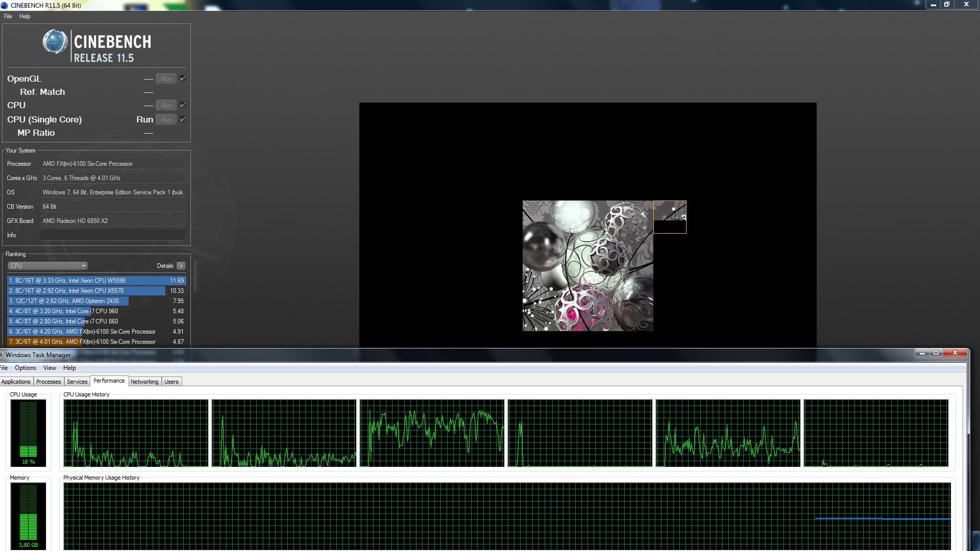Close the Windows Task Manager window
The height and width of the screenshot is (551, 980).
[x=955, y=353]
